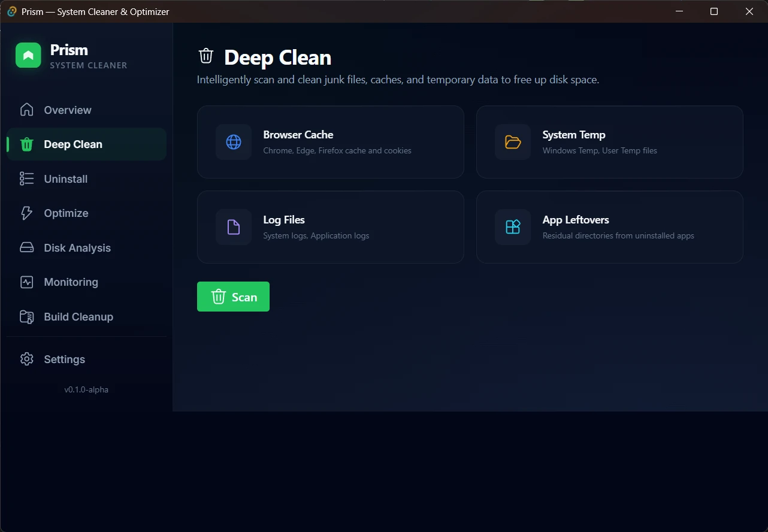The height and width of the screenshot is (532, 768).
Task: Navigate to Build Cleanup
Action: pos(86,317)
